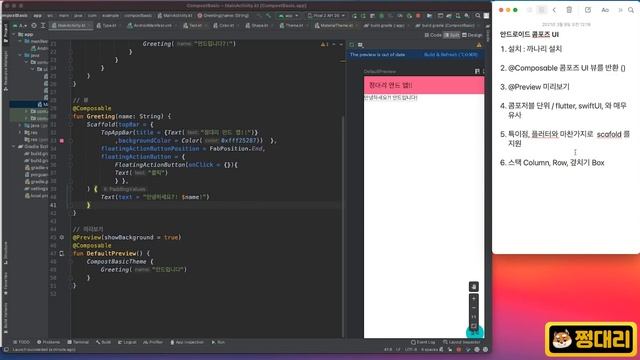This screenshot has width=640, height=360.
Task: Collapse the manifests folder tree node
Action: [20, 41]
